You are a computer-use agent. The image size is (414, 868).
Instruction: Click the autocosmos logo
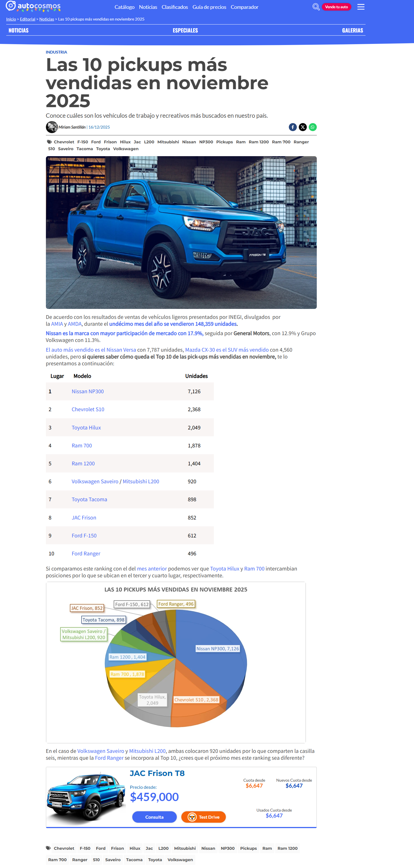click(33, 6)
